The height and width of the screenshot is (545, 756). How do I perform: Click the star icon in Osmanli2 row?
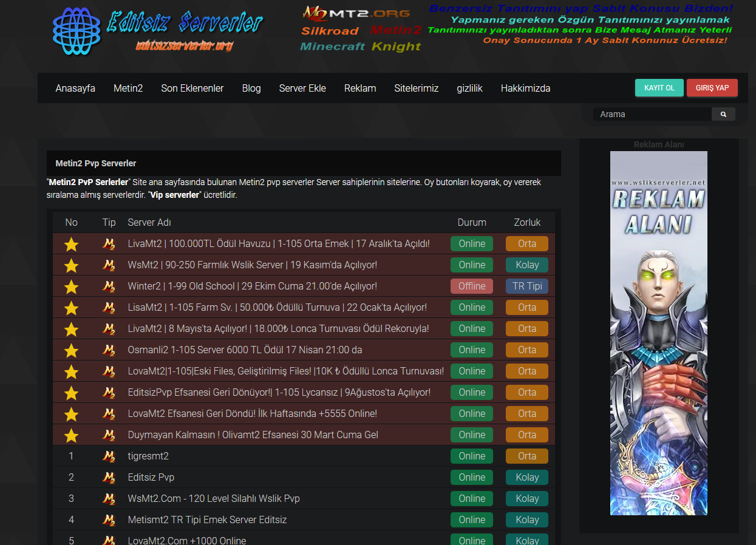point(72,350)
